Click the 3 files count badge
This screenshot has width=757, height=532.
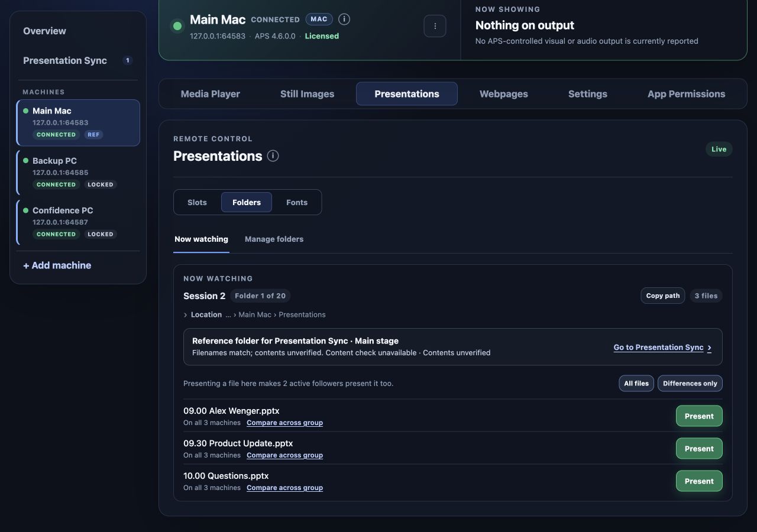(706, 296)
